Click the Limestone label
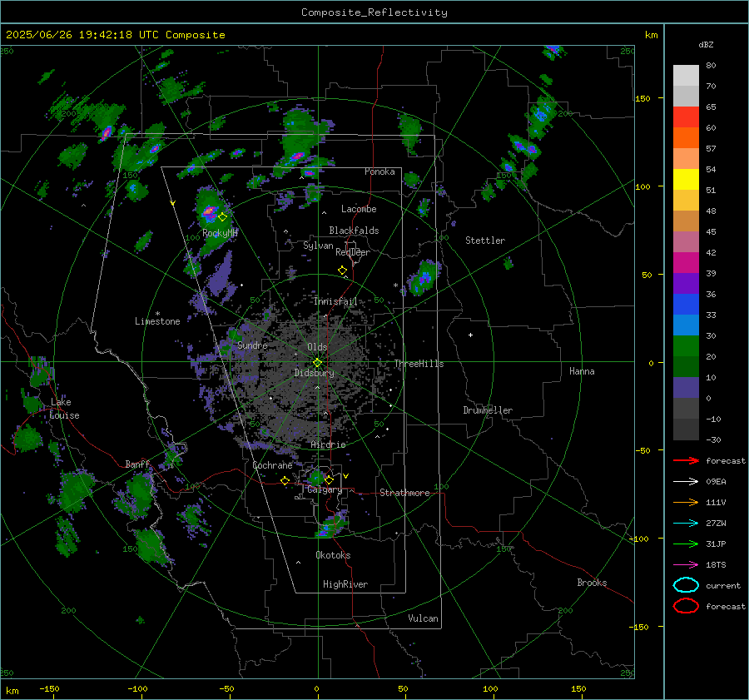749x700 pixels. pos(157,321)
